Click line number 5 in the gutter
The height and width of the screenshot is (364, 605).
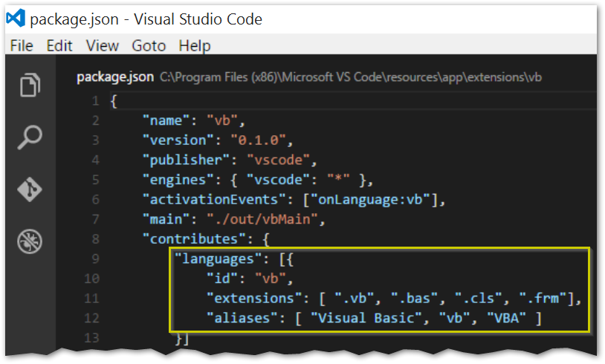coord(95,180)
